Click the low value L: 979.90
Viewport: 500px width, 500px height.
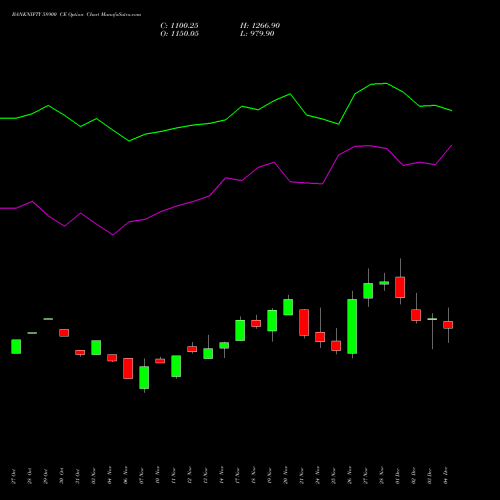[x=257, y=34]
